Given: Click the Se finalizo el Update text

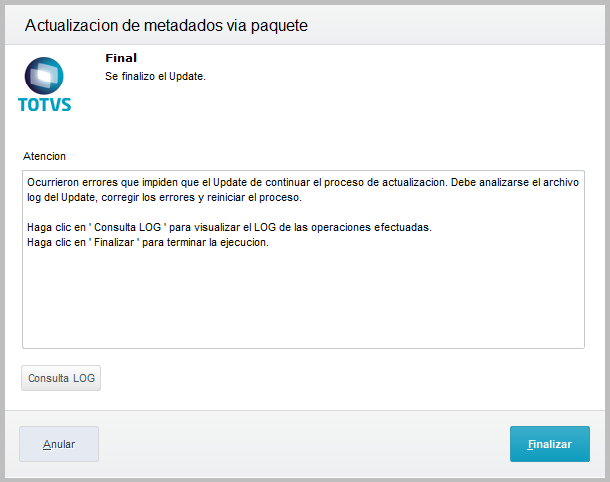Looking at the screenshot, I should (x=155, y=76).
